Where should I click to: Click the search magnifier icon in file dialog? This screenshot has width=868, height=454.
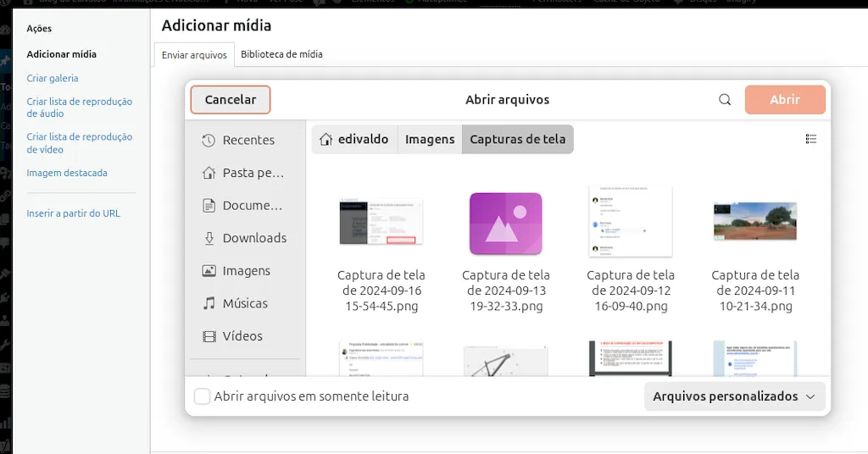coord(725,100)
